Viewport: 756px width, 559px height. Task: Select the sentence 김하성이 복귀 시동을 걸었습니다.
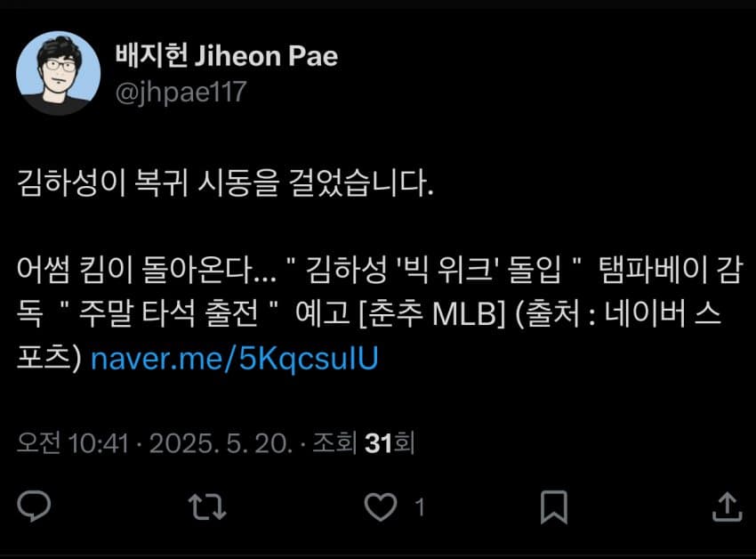tap(225, 183)
